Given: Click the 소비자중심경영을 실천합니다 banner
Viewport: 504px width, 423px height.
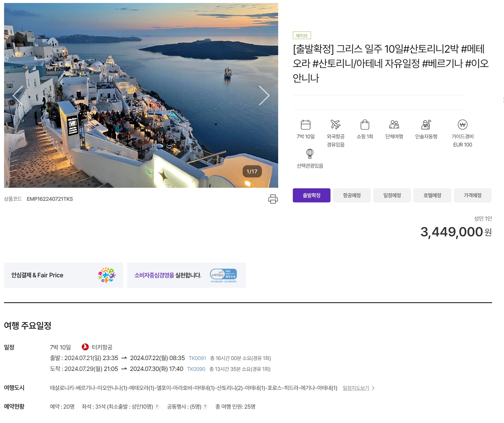Looking at the screenshot, I should 187,275.
